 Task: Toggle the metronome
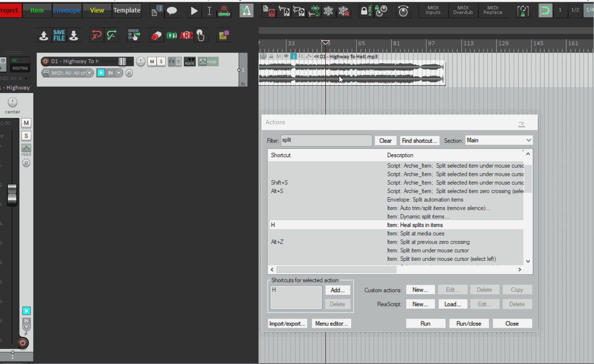[x=246, y=11]
